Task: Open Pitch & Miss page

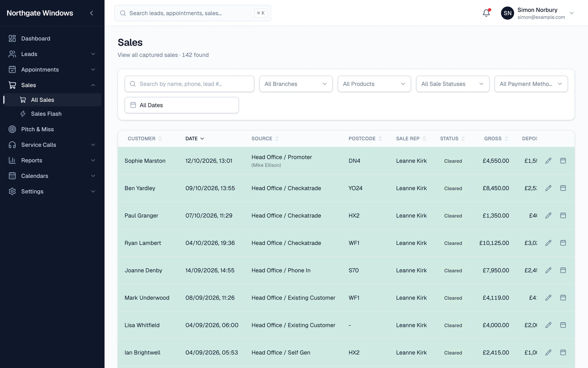Action: pyautogui.click(x=52, y=129)
